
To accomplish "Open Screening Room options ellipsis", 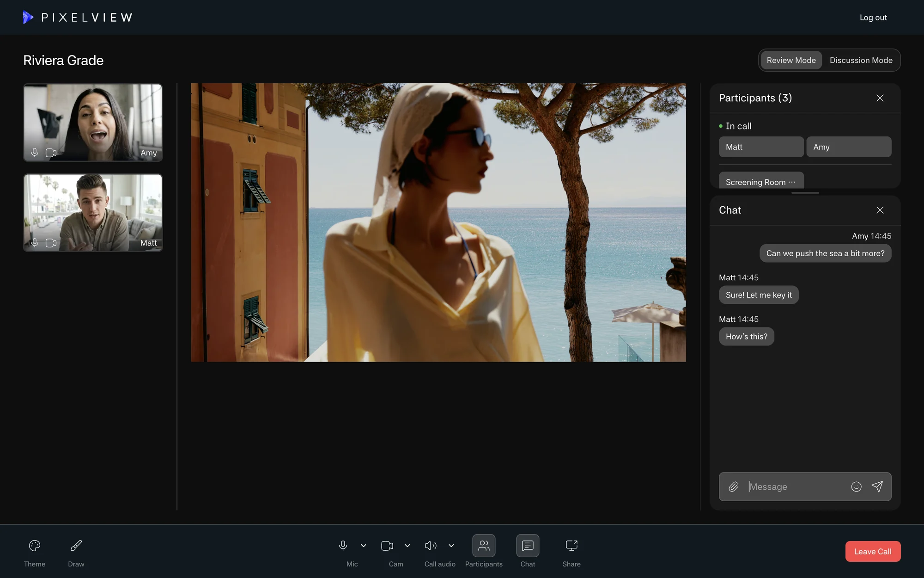I will click(x=792, y=182).
